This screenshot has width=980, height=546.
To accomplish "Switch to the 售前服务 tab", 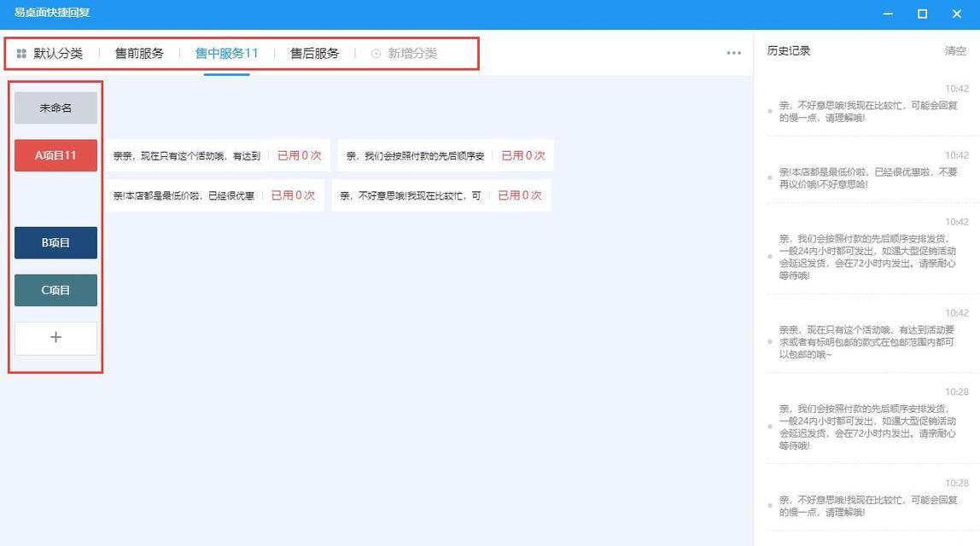I will click(x=139, y=54).
